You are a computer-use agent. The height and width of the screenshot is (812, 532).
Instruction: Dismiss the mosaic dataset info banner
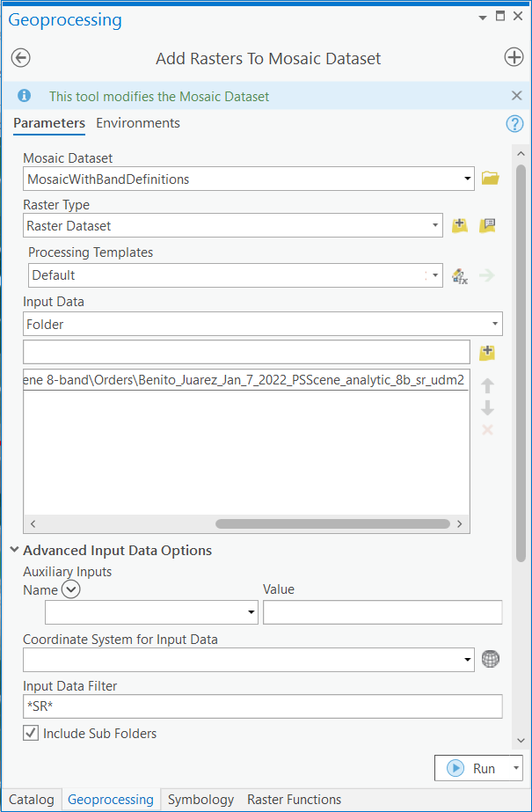(x=516, y=96)
